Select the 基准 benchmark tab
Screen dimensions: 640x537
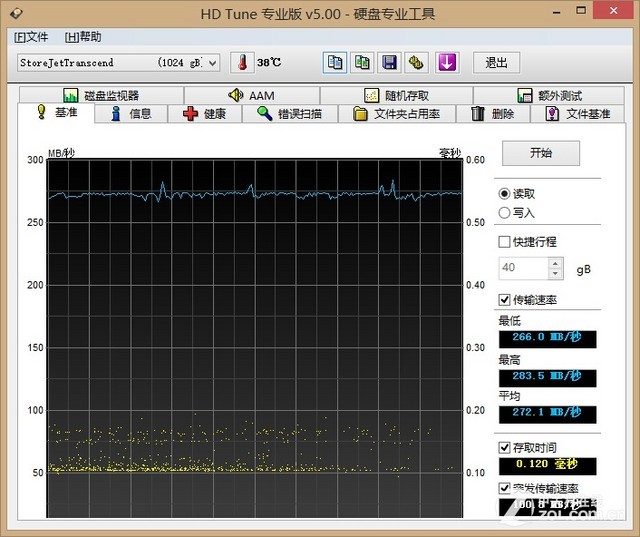coord(56,112)
